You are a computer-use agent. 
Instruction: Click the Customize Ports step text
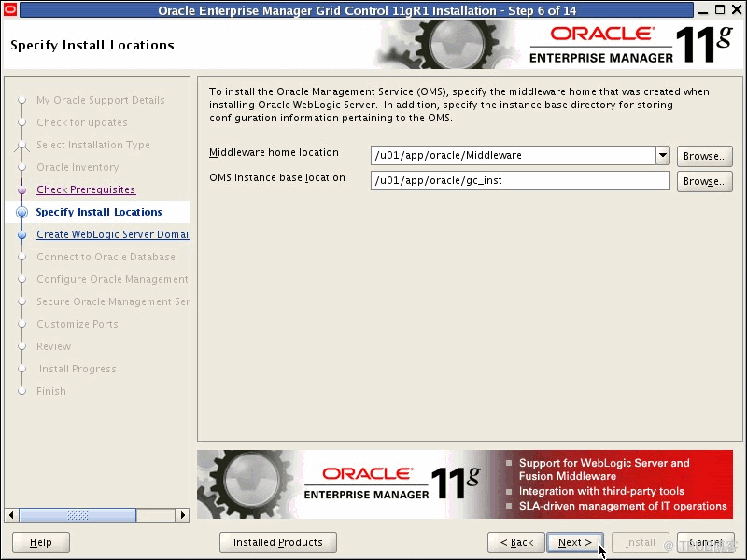[78, 324]
